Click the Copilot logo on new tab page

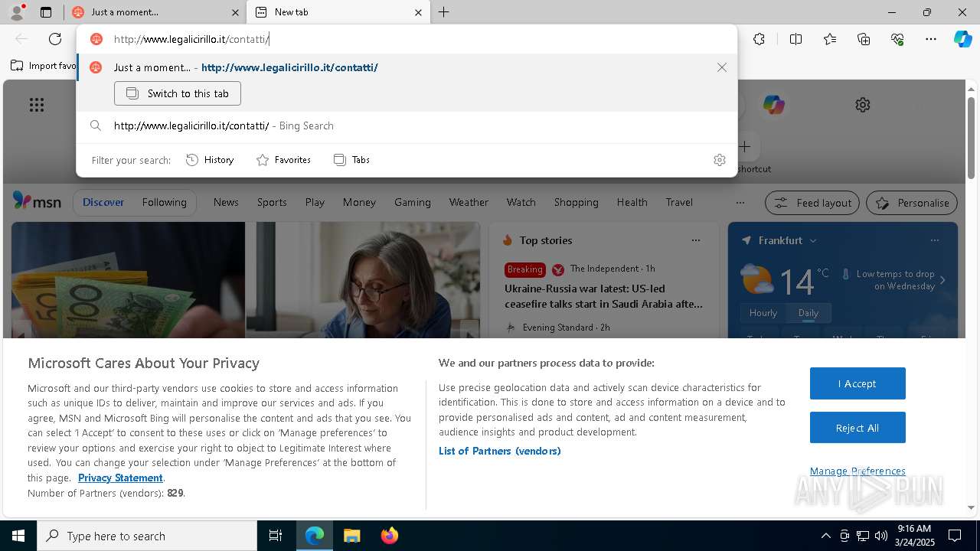(x=773, y=105)
